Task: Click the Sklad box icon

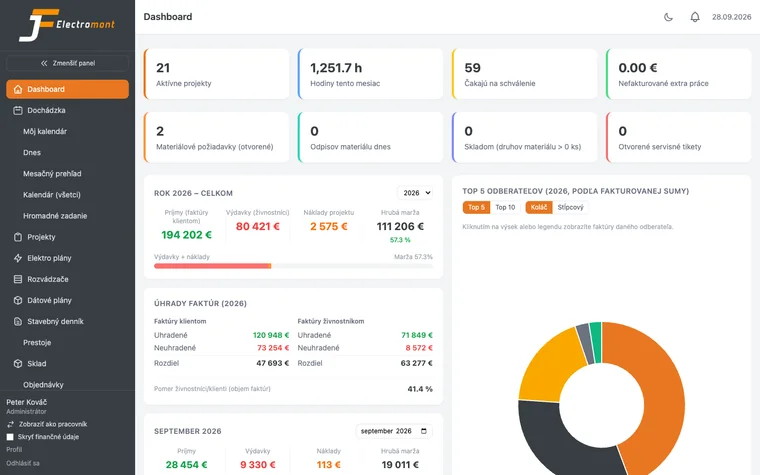Action: pos(18,364)
